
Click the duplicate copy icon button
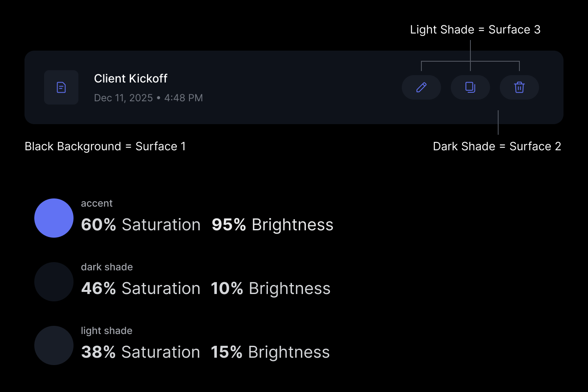(x=470, y=87)
